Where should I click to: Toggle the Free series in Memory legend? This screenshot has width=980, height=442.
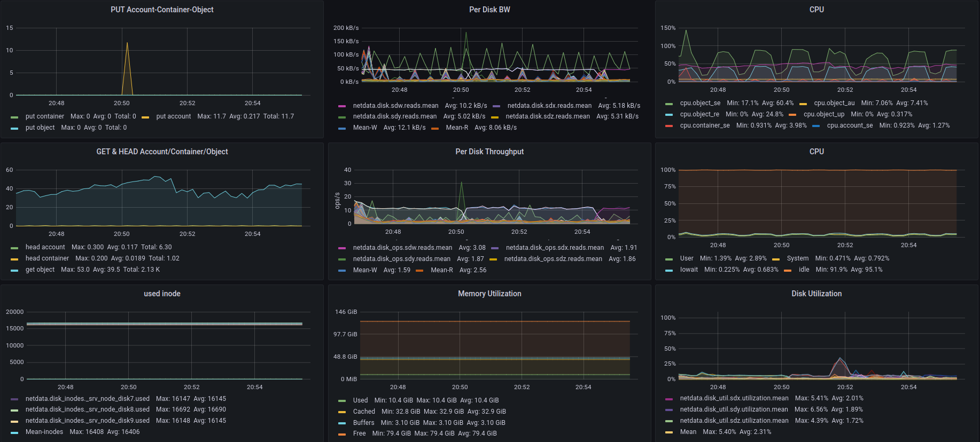click(x=359, y=433)
